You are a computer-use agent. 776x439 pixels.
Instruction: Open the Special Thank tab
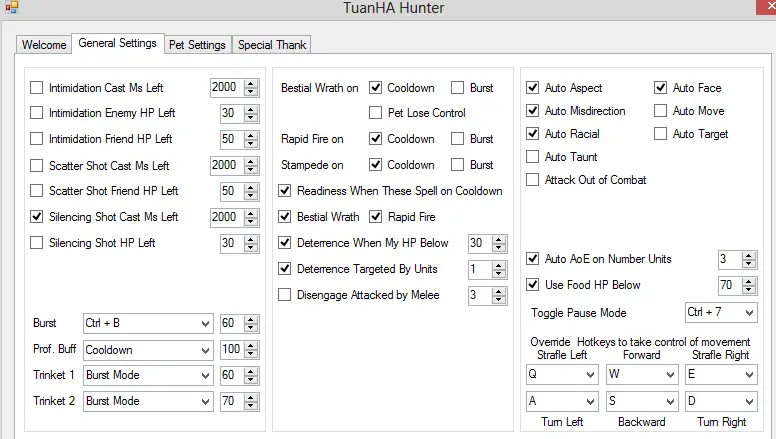(x=273, y=45)
